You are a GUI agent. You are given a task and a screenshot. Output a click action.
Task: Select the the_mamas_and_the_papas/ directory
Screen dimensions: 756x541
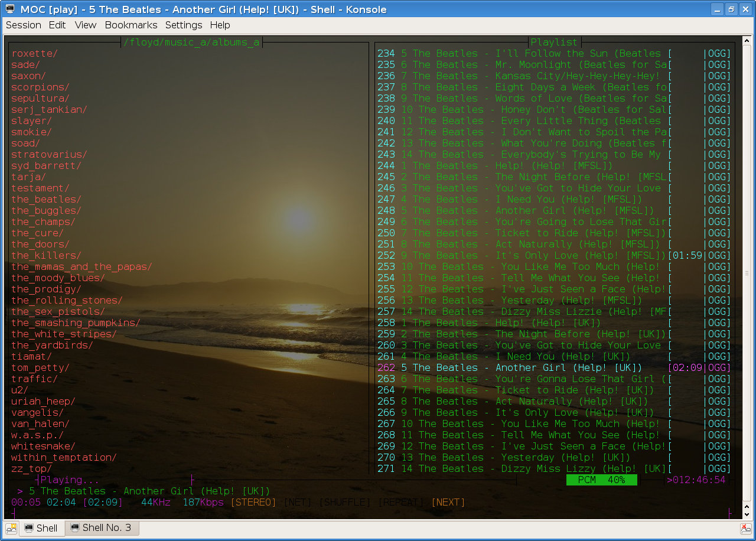82,267
